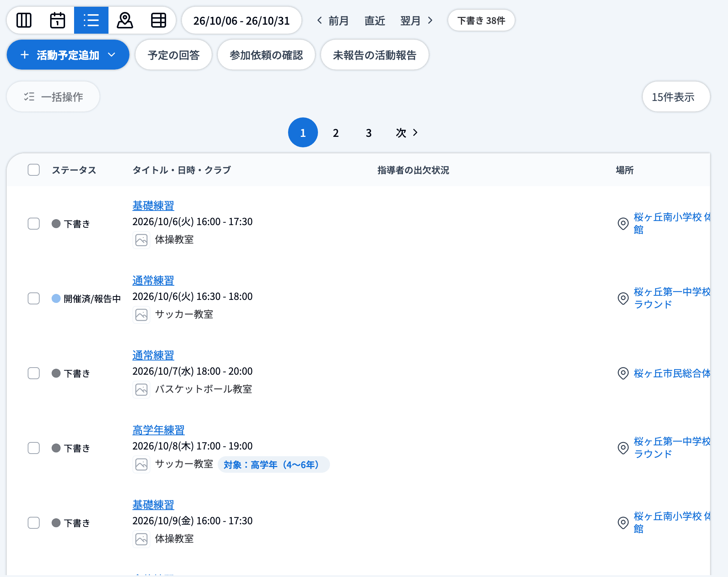The image size is (728, 577).
Task: Check the 基礎練習 2026/10/9 row checkbox
Action: click(x=34, y=523)
